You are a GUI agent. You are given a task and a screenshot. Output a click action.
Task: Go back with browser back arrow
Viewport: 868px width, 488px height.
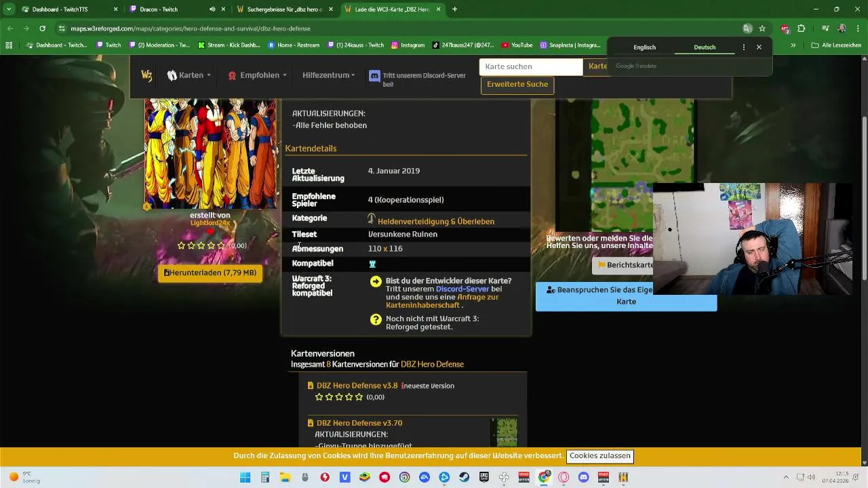[x=9, y=28]
